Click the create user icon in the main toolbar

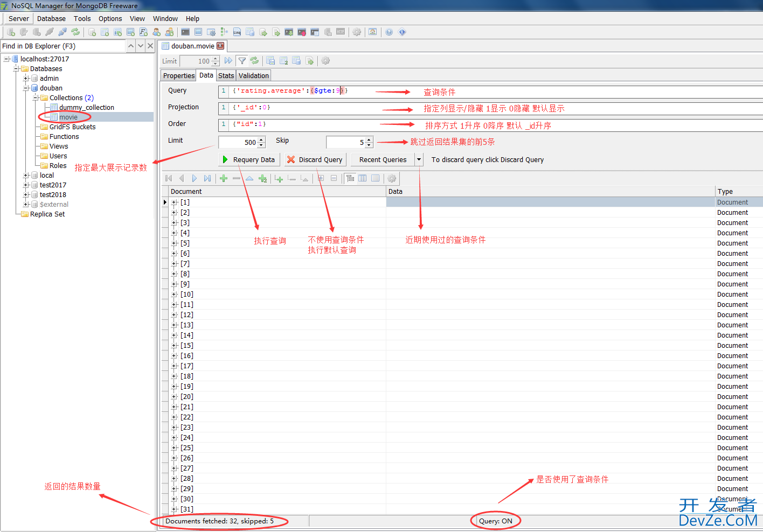click(x=156, y=32)
